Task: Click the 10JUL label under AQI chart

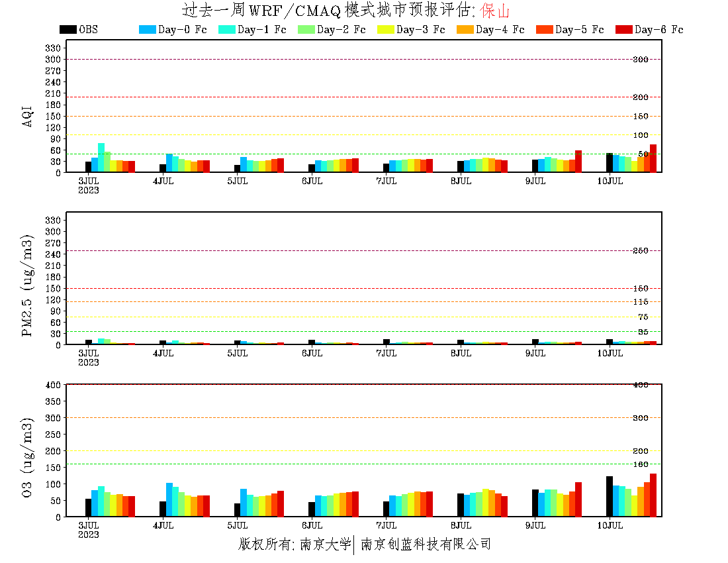Action: point(610,181)
